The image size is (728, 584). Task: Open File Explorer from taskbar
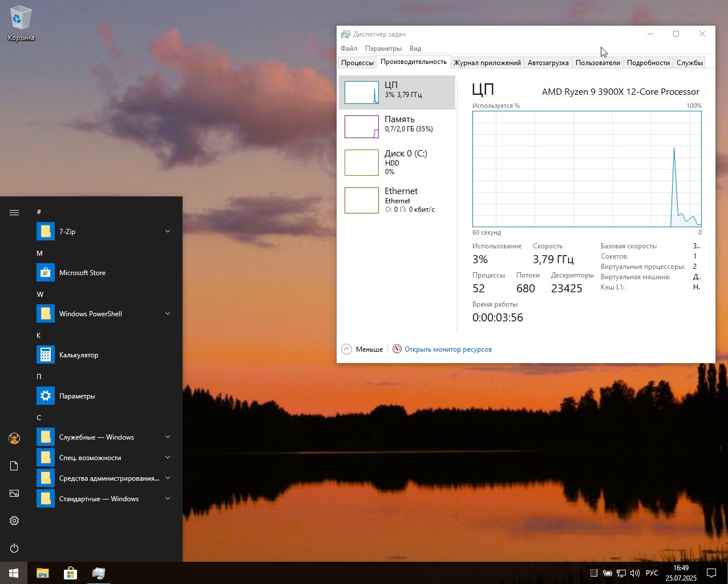coord(43,573)
